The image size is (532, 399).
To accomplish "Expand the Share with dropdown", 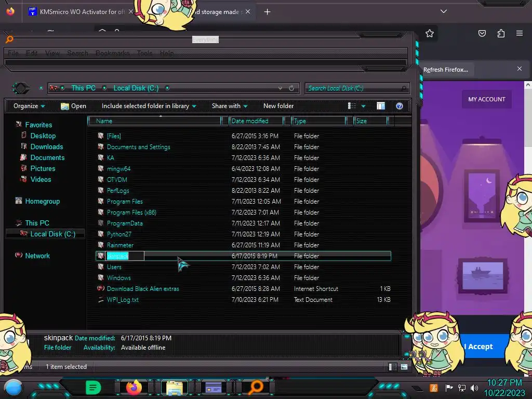I will pos(230,106).
